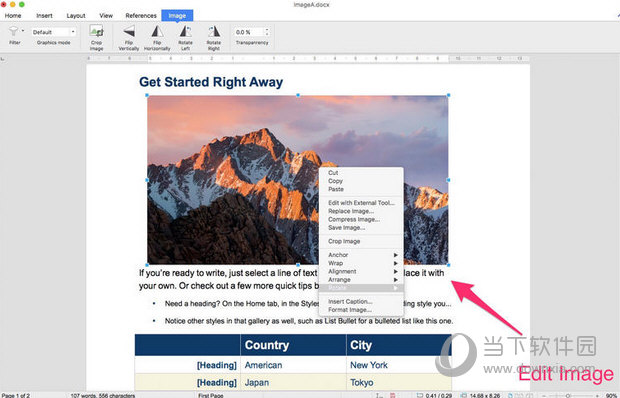Screen dimensions: 620x398
Task: Click the top-center image resize handle
Action: click(x=298, y=95)
